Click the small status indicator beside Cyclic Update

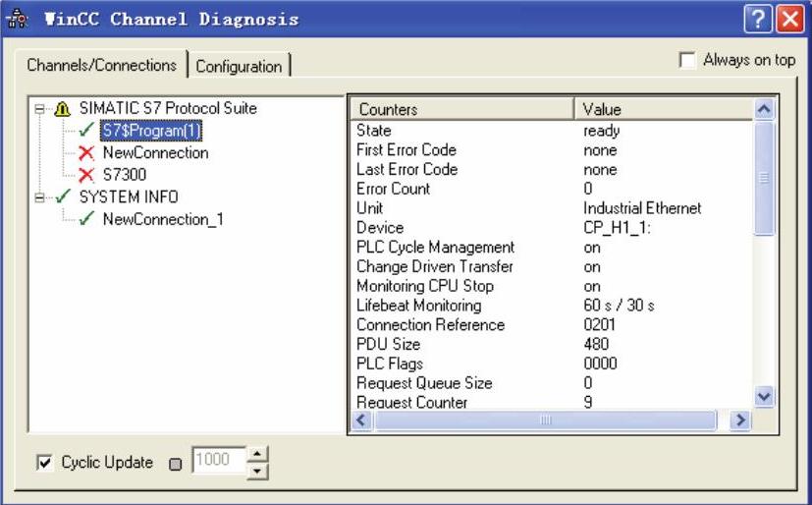pos(176,464)
